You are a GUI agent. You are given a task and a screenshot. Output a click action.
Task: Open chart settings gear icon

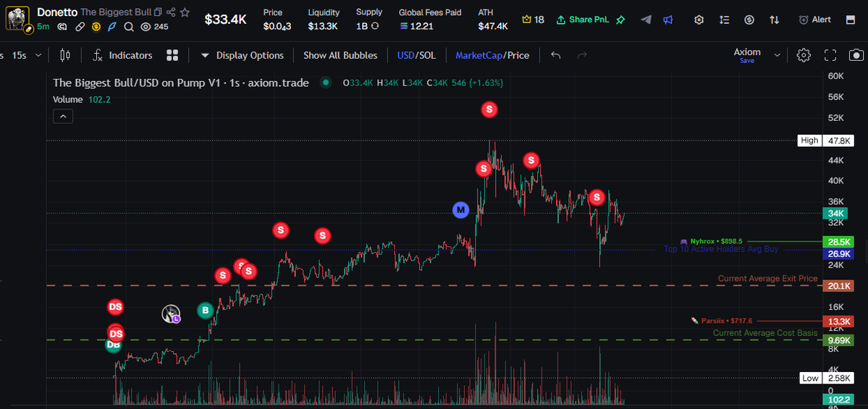point(804,55)
